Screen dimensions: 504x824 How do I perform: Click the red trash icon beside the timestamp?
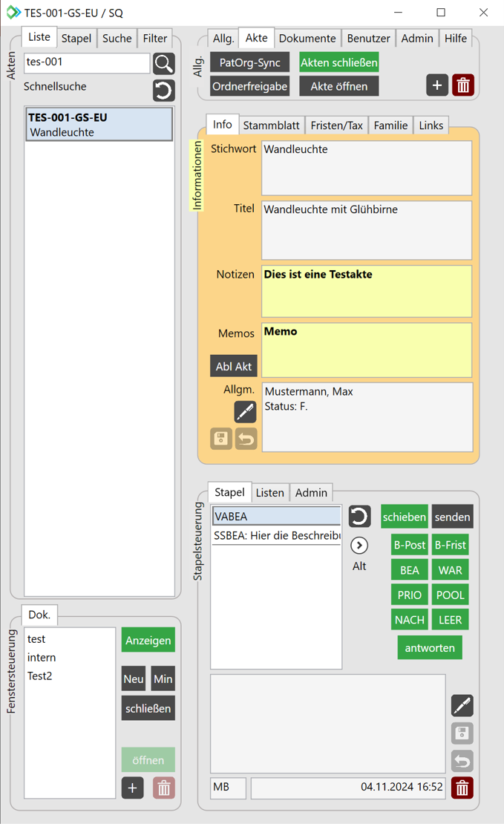pos(462,788)
